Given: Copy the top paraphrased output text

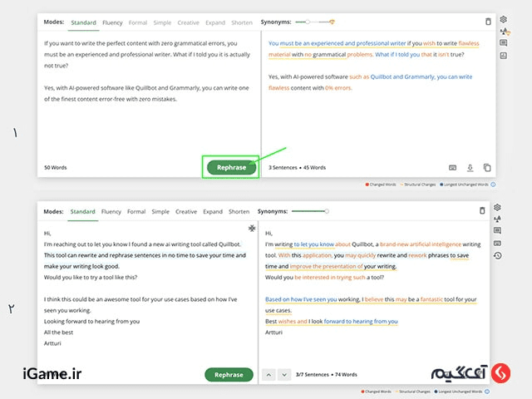Looking at the screenshot, I should (x=488, y=167).
